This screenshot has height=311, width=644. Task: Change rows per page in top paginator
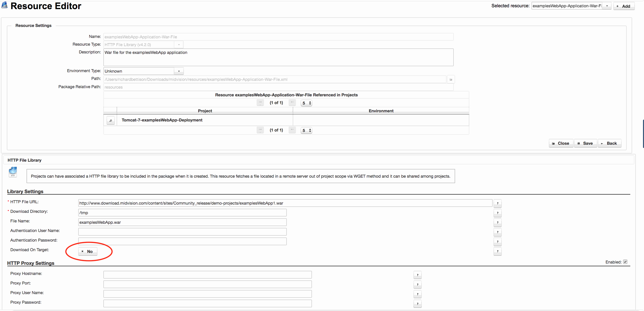(x=306, y=103)
